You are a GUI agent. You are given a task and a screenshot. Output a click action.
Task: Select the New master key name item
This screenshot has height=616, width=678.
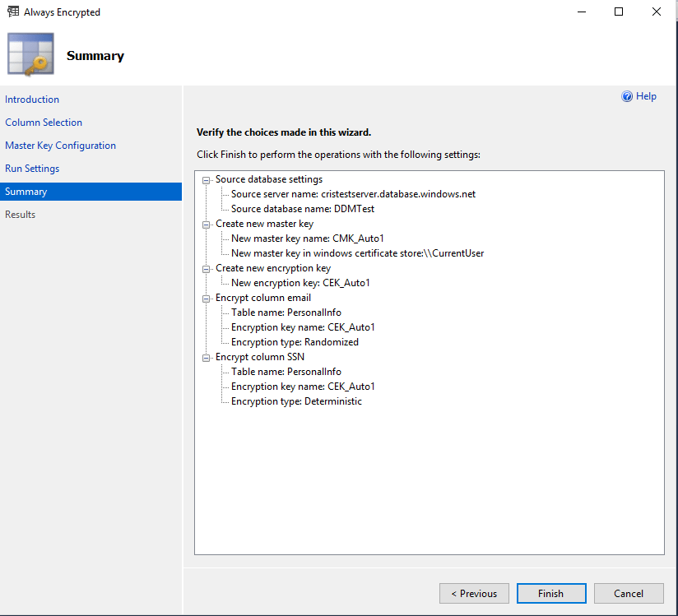(307, 239)
